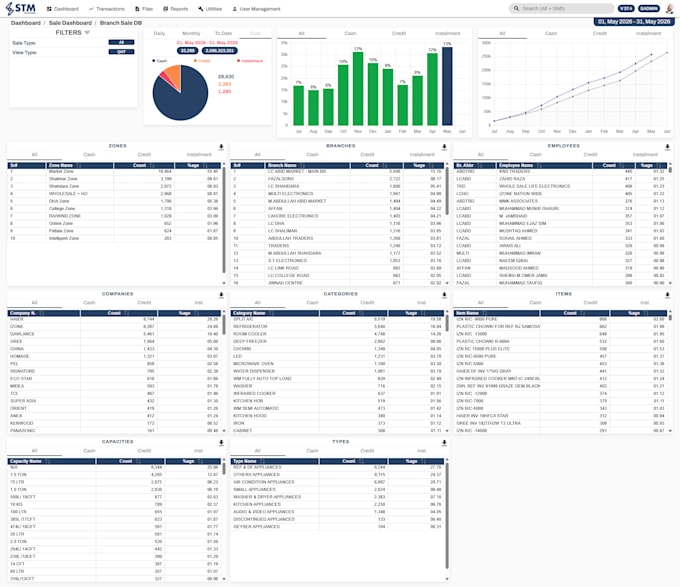The width and height of the screenshot is (680, 587).
Task: Select the FAZALSONS branch row
Action: tap(337, 179)
